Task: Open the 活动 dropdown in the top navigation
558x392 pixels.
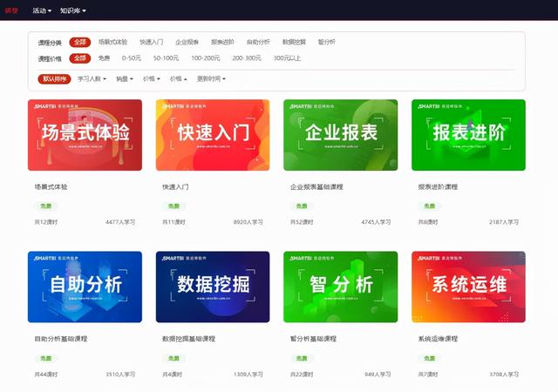Action: pos(42,10)
